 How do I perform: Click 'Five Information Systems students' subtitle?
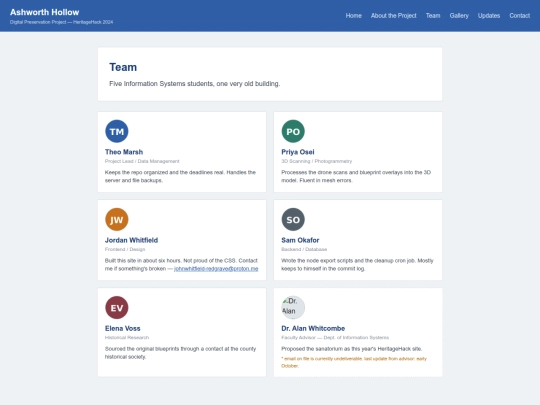pos(195,84)
